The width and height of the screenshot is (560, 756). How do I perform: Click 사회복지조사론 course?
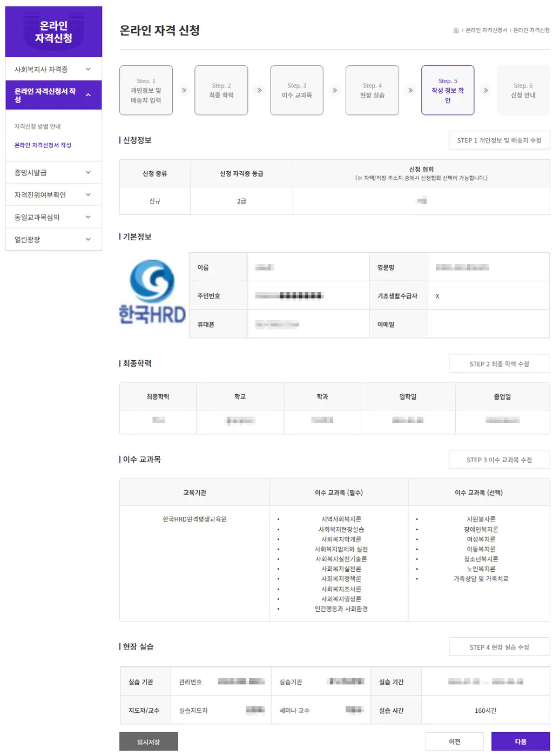tap(341, 589)
